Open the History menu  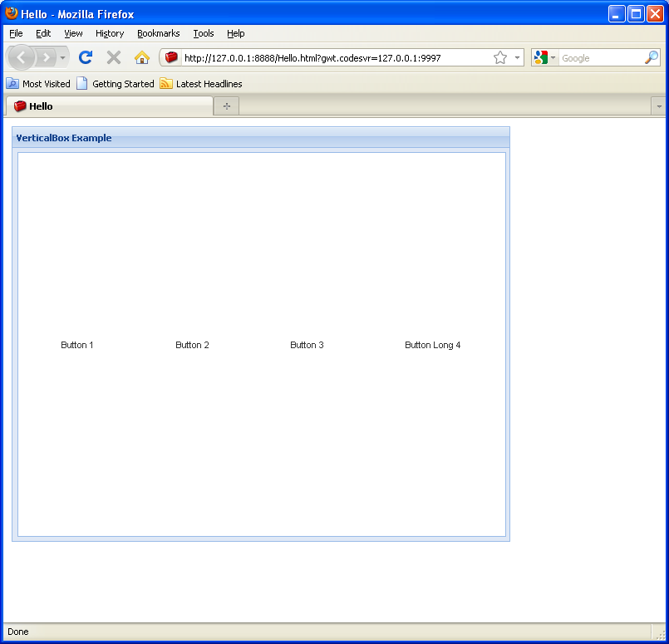110,33
